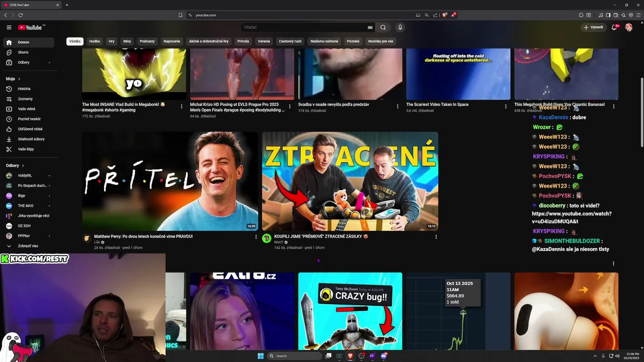The width and height of the screenshot is (644, 362).
Task: Open Shorts from the sidebar
Action: [x=28, y=52]
